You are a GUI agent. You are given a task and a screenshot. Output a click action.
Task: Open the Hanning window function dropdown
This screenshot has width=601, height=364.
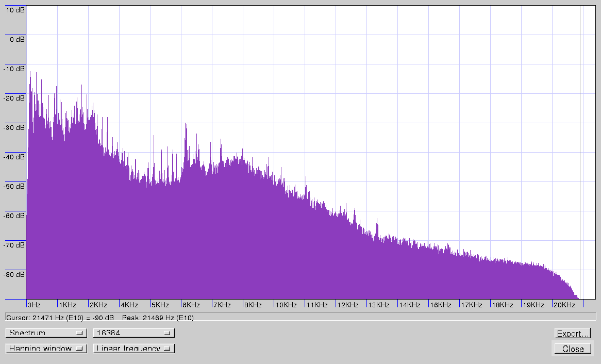click(x=46, y=349)
